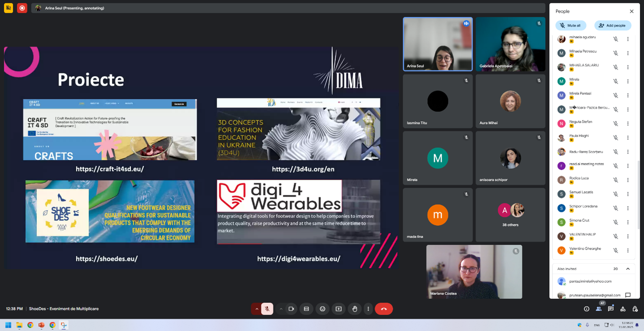The width and height of the screenshot is (644, 331).
Task: Open File Explorer from the taskbar
Action: (19, 325)
